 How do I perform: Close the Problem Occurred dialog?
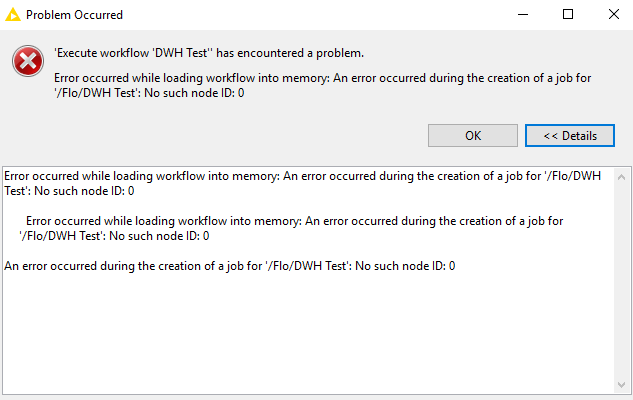click(614, 15)
